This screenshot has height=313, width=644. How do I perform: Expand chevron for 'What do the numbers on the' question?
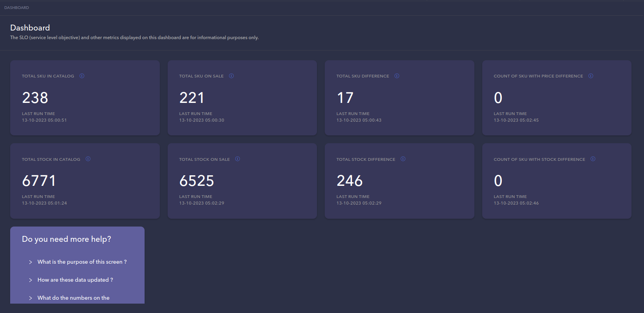30,298
